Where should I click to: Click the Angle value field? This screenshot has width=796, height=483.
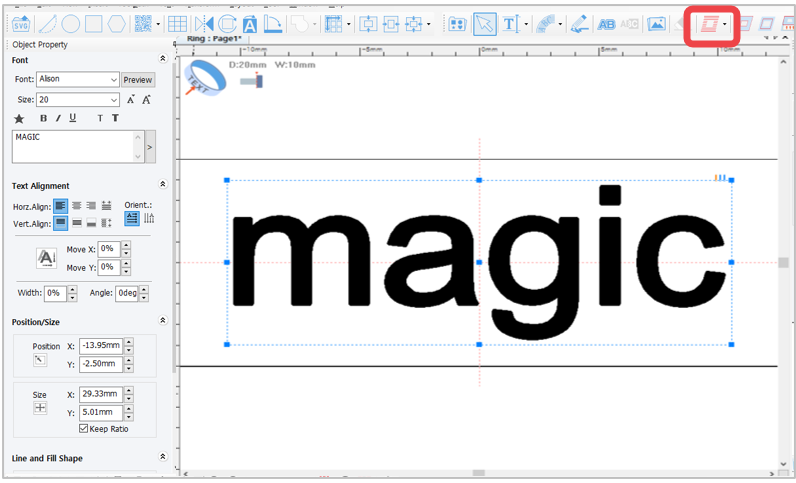point(127,293)
